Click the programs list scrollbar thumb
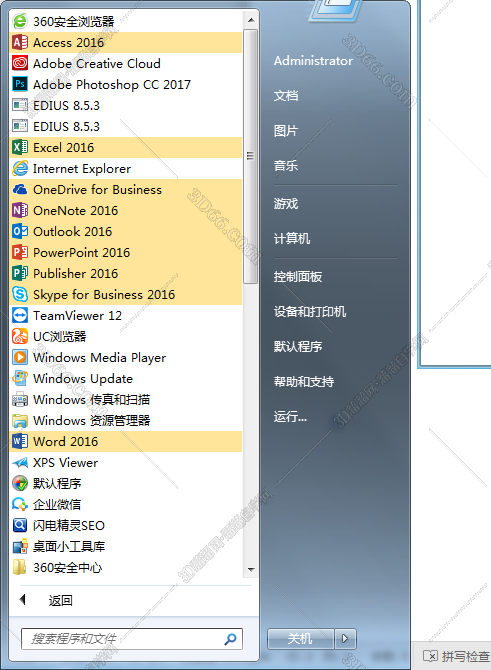The width and height of the screenshot is (491, 670). click(x=251, y=156)
